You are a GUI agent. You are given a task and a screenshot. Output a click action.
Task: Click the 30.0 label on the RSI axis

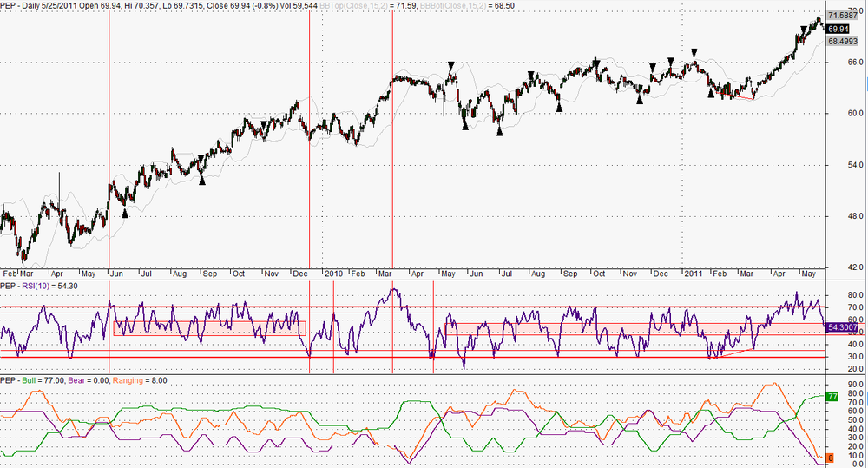[x=855, y=357]
